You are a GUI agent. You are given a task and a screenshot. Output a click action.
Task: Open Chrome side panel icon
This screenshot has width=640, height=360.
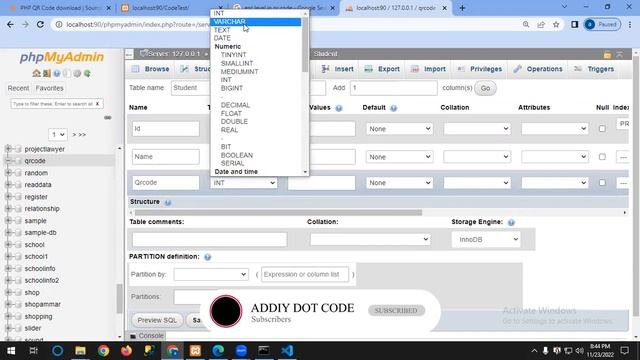coord(574,24)
